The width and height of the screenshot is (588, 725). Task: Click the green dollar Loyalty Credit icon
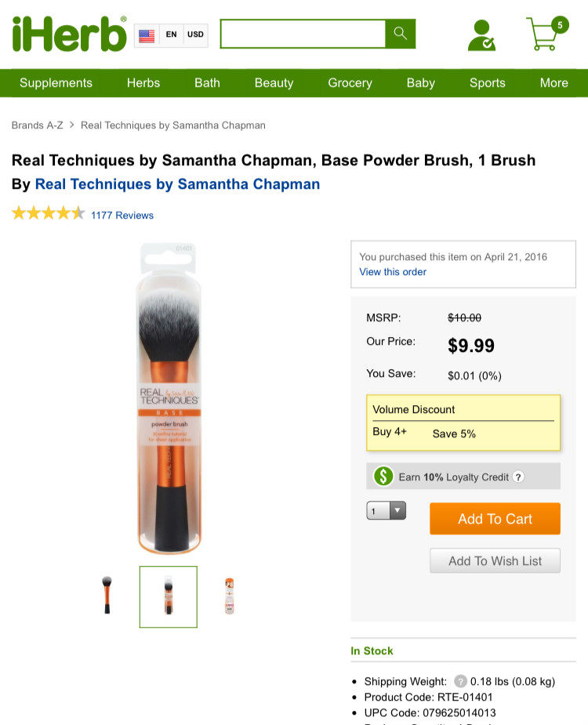click(383, 477)
